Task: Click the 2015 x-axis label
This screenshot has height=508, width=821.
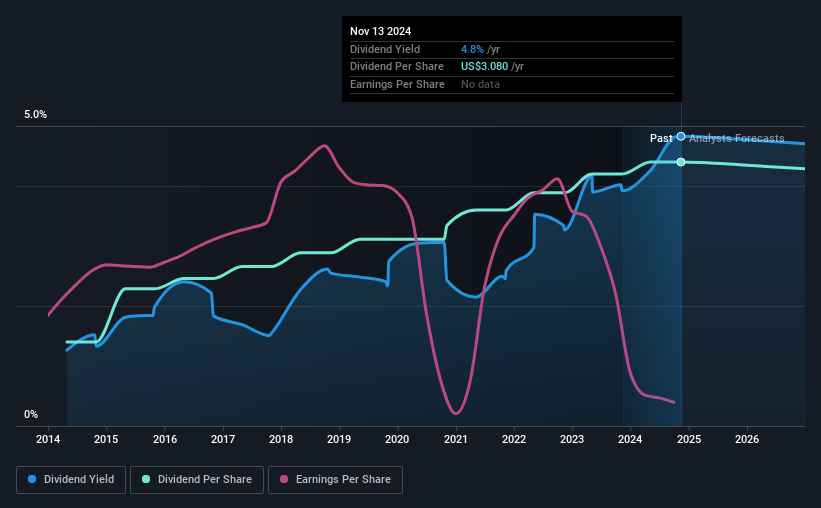Action: [x=106, y=439]
